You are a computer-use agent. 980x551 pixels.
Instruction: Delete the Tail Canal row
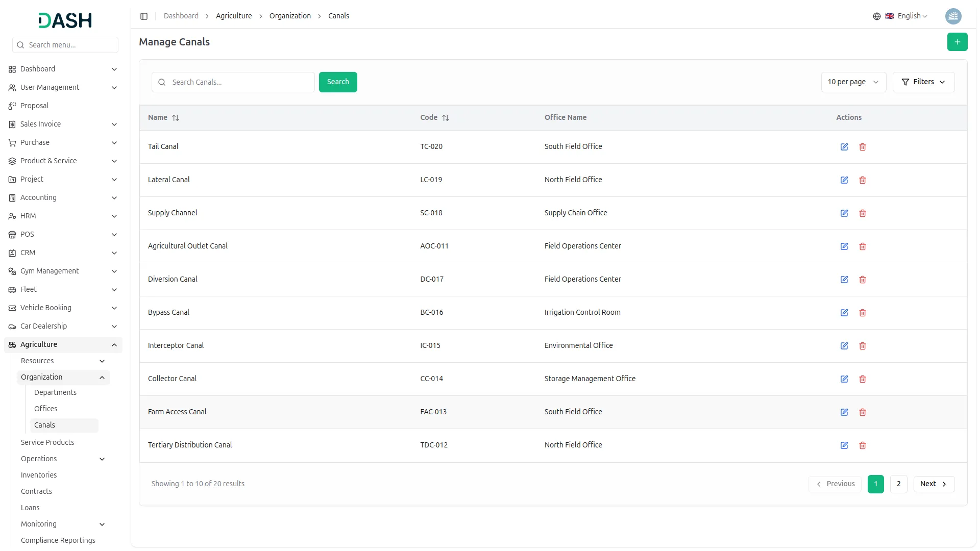point(863,147)
